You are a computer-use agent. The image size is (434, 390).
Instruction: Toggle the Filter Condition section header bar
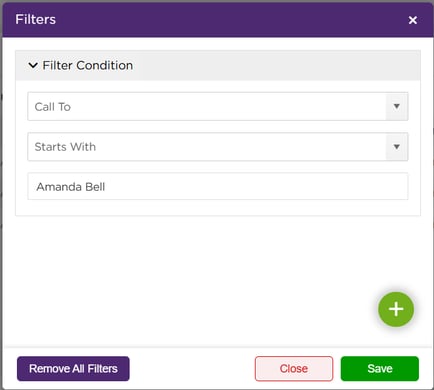[218, 65]
